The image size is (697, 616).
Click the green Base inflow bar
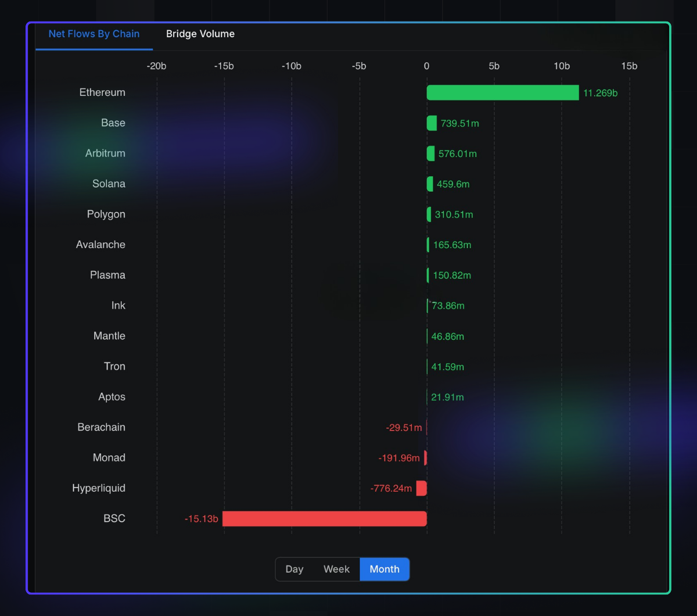pyautogui.click(x=432, y=123)
